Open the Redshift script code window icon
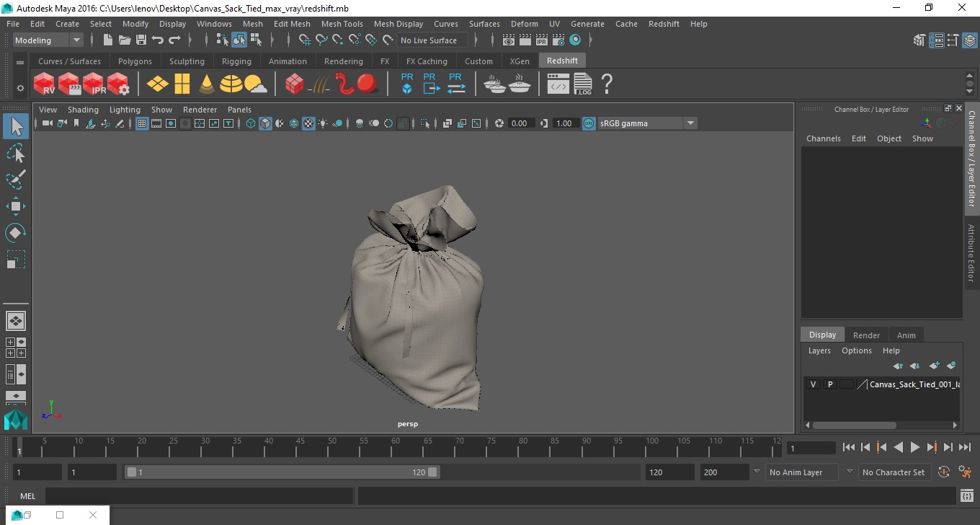The height and width of the screenshot is (525, 980). [x=558, y=84]
